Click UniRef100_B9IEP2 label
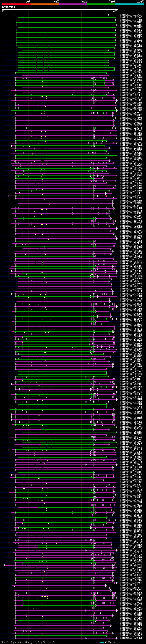This screenshot has width=146, height=644. (131, 73)
